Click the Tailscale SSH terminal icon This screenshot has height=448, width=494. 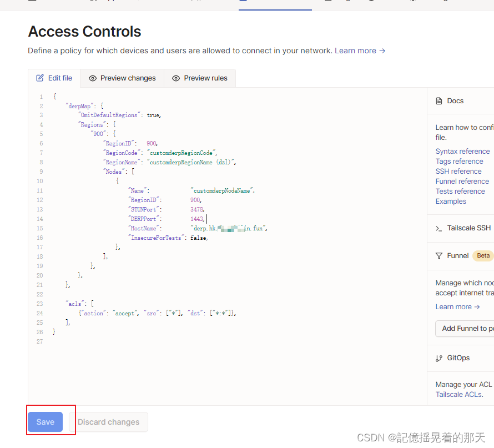pos(438,228)
